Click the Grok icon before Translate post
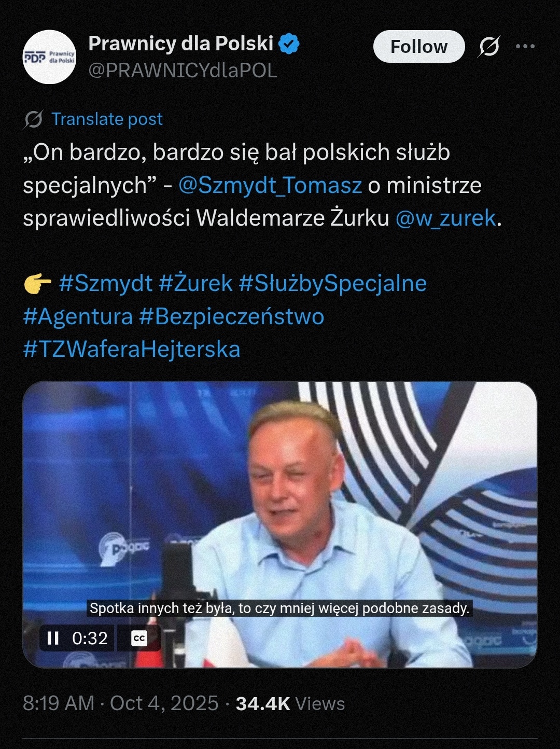This screenshot has width=560, height=749. [34, 119]
